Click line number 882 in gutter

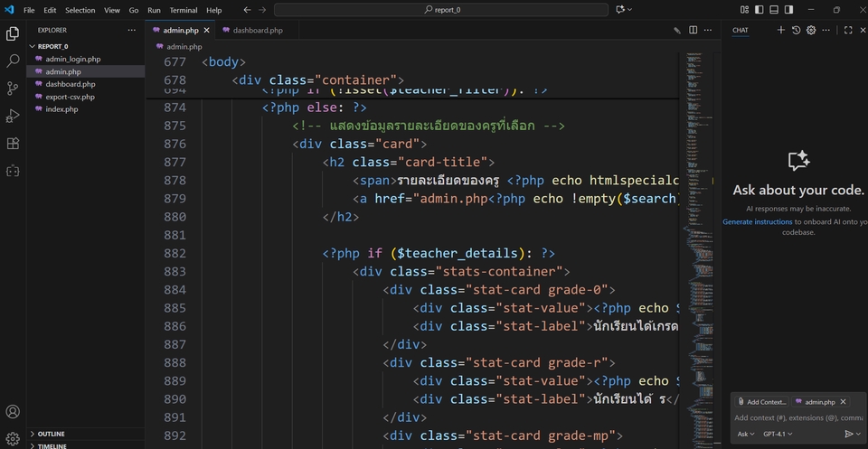(x=175, y=253)
